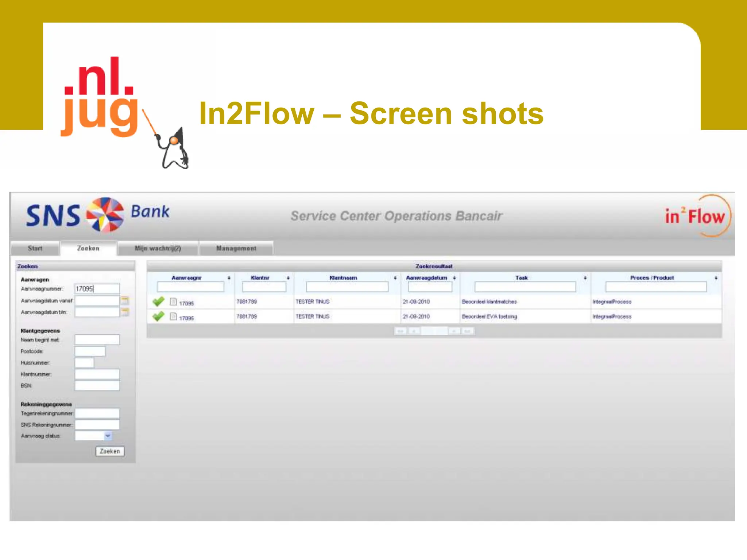Click green checkmark on Beoordeel EVA toetsing row
The width and height of the screenshot is (747, 560).
pos(158,316)
